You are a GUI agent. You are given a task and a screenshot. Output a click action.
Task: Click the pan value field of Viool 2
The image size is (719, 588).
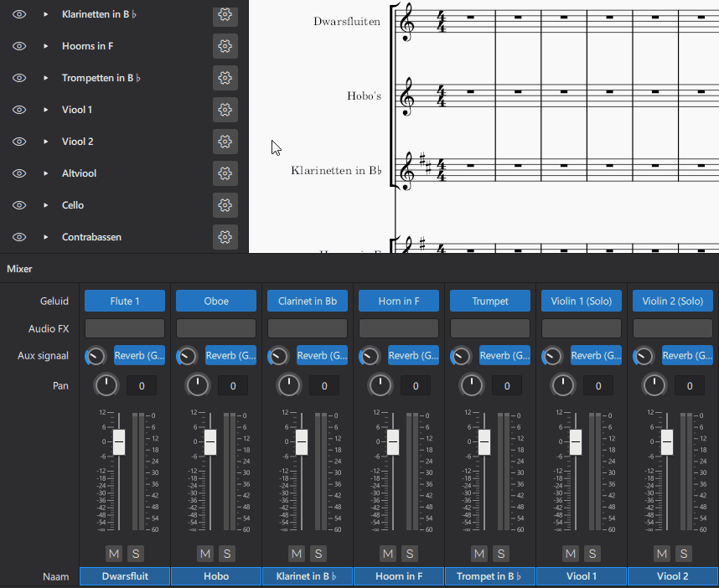click(689, 386)
